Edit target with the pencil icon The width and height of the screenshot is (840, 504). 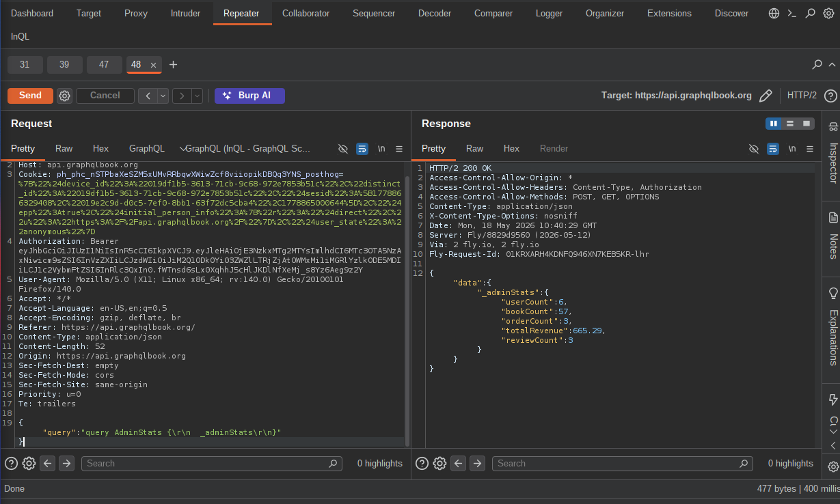[x=766, y=96]
